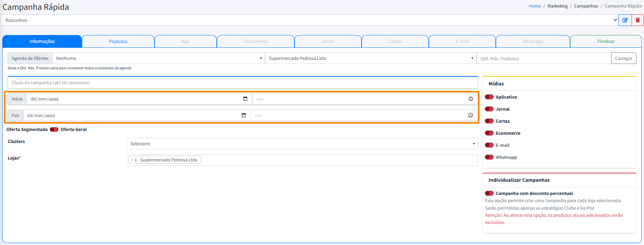Switch Oferta Segmentada to Oferta Geral
The image size is (644, 245).
(x=54, y=129)
